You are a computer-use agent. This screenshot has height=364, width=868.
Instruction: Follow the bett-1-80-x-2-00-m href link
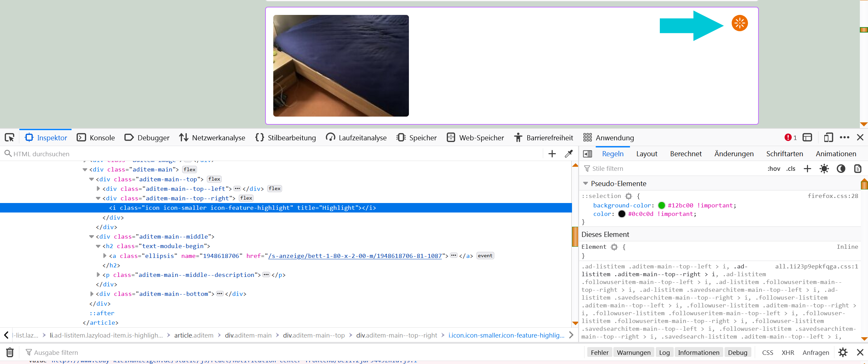(x=355, y=256)
